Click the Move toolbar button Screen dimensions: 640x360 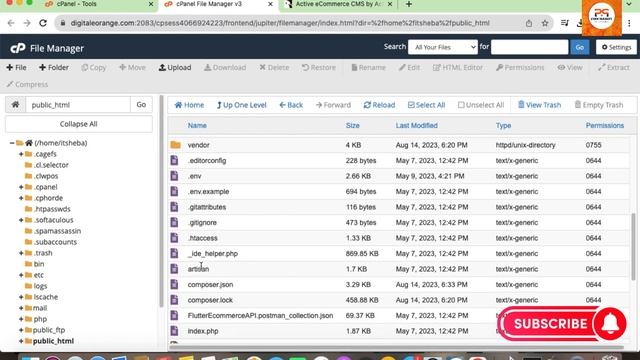coord(132,67)
